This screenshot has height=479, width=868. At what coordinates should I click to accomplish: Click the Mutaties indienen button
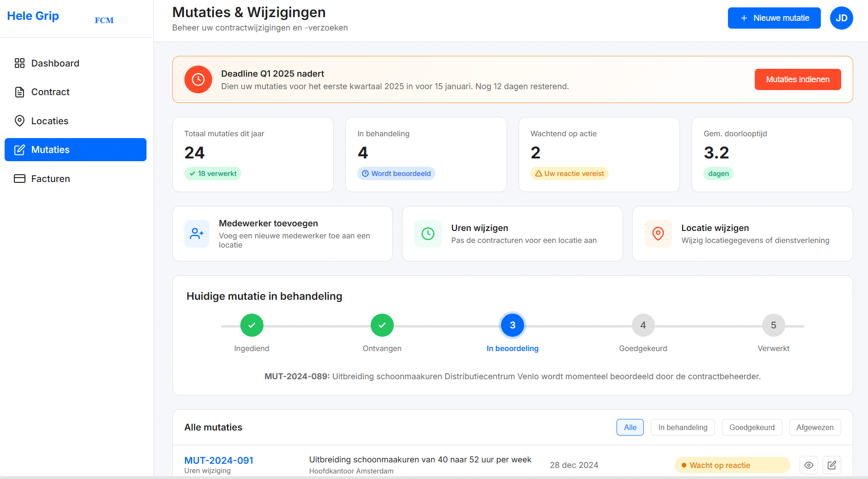pos(797,79)
